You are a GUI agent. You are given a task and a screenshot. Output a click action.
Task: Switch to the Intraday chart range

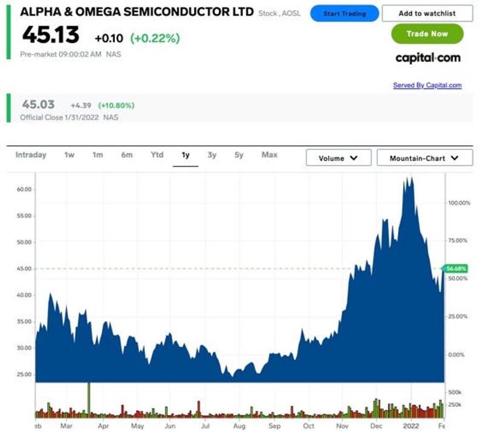pos(31,155)
